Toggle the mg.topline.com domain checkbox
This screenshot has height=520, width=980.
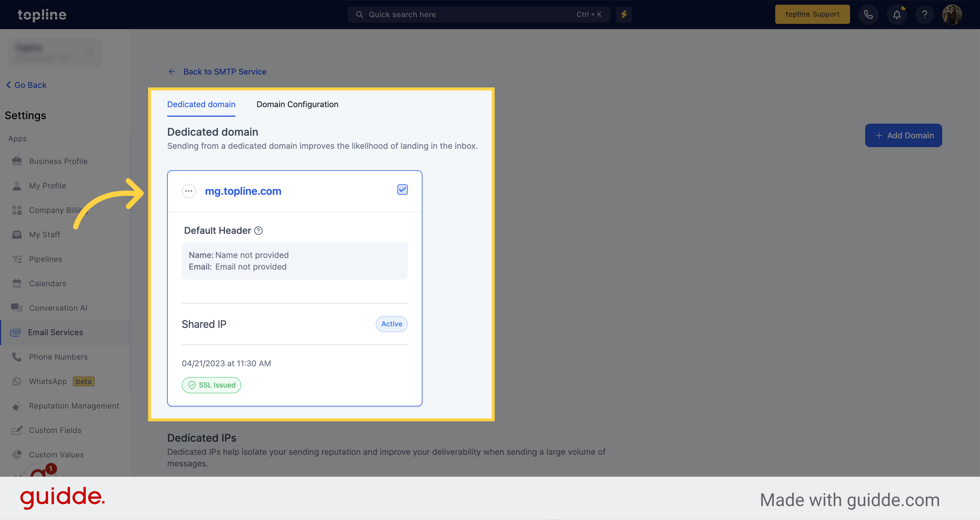point(402,190)
